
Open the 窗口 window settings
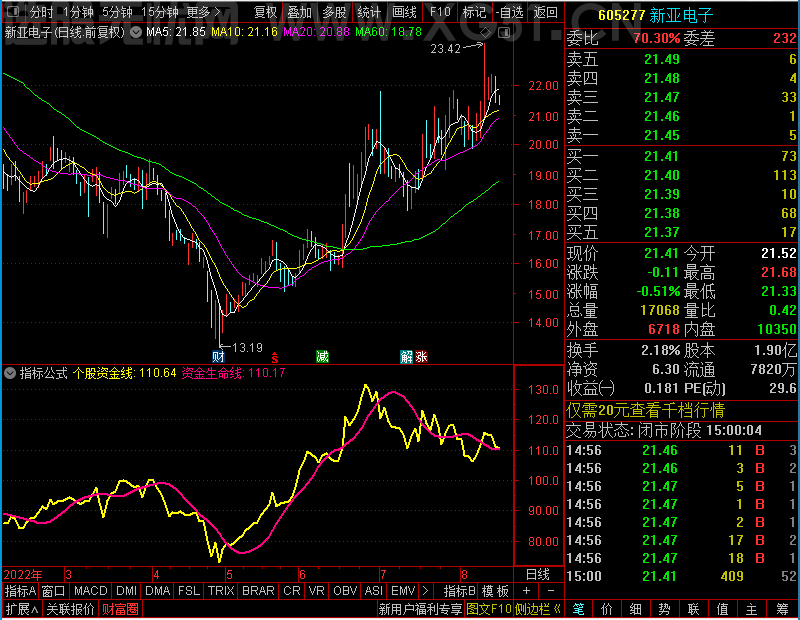(x=54, y=591)
